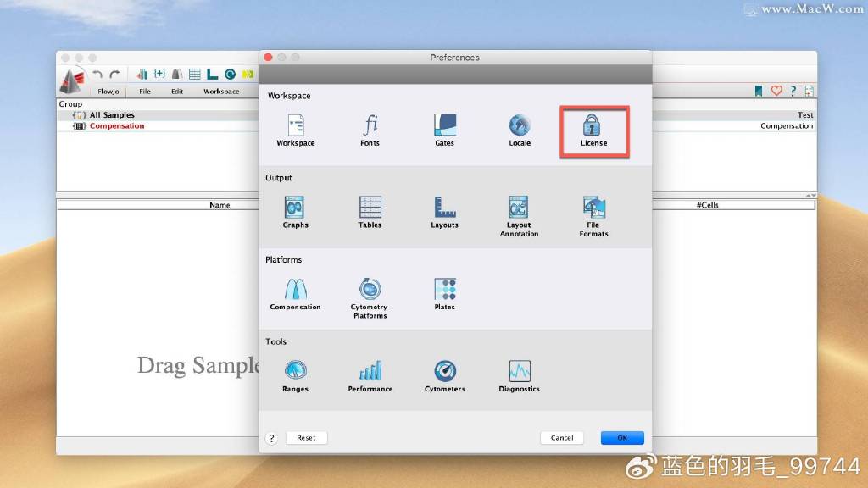Open the Workspace ribbon tab
This screenshot has width=868, height=488.
tap(221, 91)
